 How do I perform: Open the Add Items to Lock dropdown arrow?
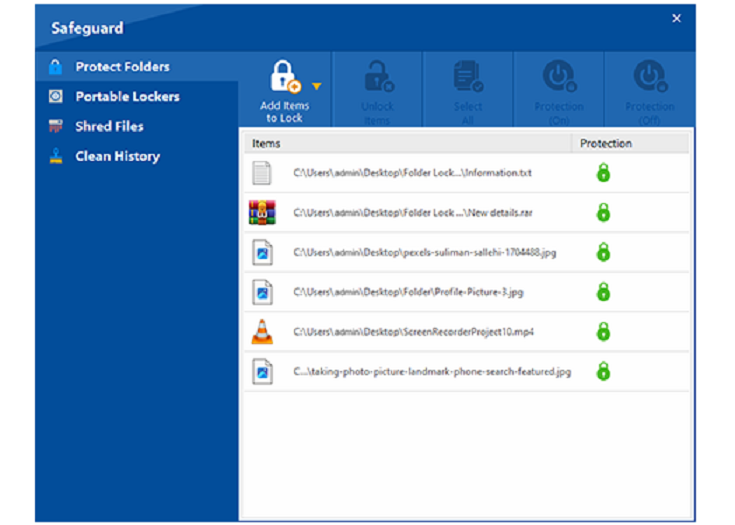(x=317, y=86)
